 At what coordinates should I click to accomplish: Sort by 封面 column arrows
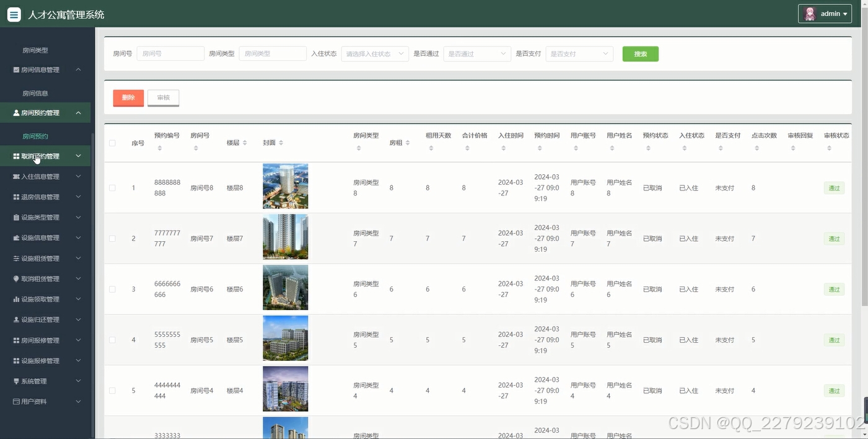click(x=281, y=143)
